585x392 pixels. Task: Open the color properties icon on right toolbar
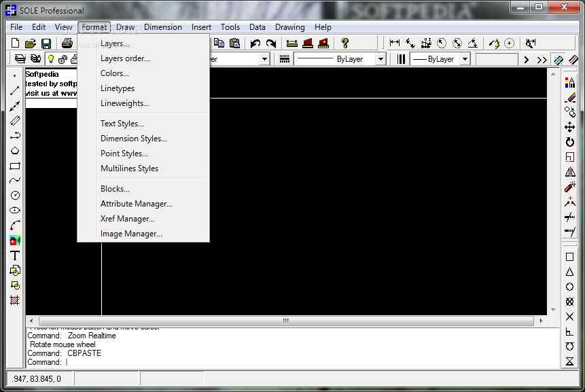(x=569, y=82)
